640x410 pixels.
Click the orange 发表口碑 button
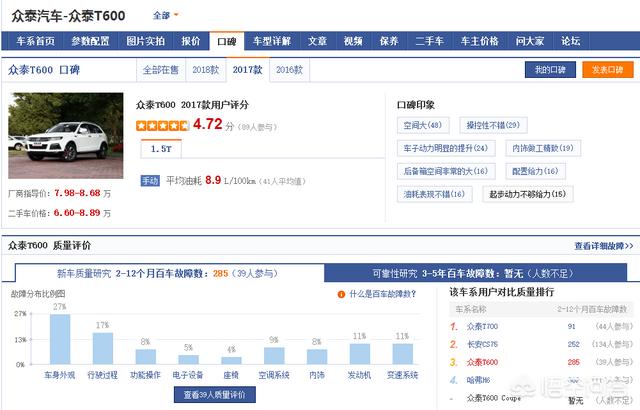[x=608, y=70]
